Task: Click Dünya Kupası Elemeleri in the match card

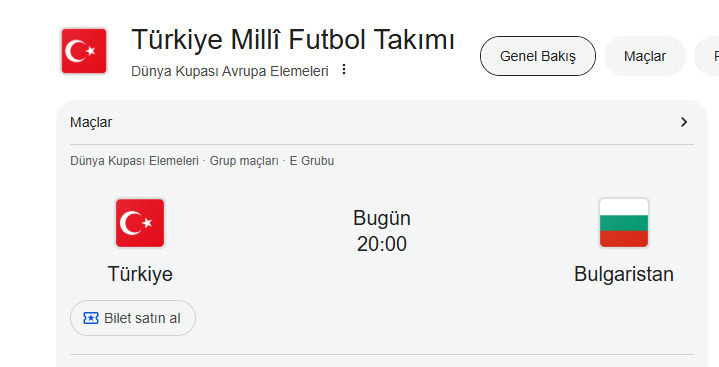Action: [x=134, y=161]
